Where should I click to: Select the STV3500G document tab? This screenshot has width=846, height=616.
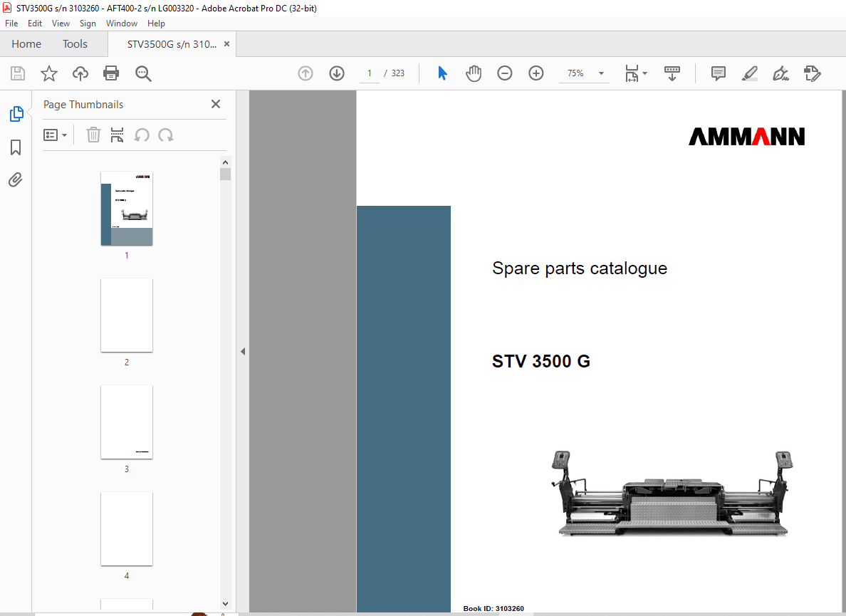tap(172, 44)
